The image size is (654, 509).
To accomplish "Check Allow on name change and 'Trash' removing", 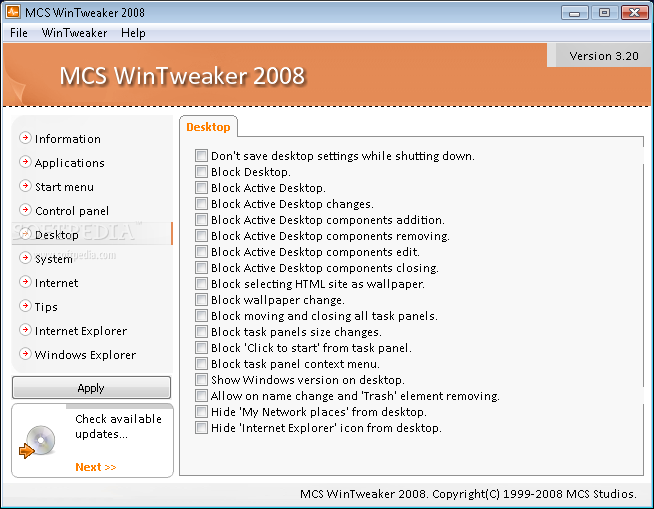I will [201, 396].
